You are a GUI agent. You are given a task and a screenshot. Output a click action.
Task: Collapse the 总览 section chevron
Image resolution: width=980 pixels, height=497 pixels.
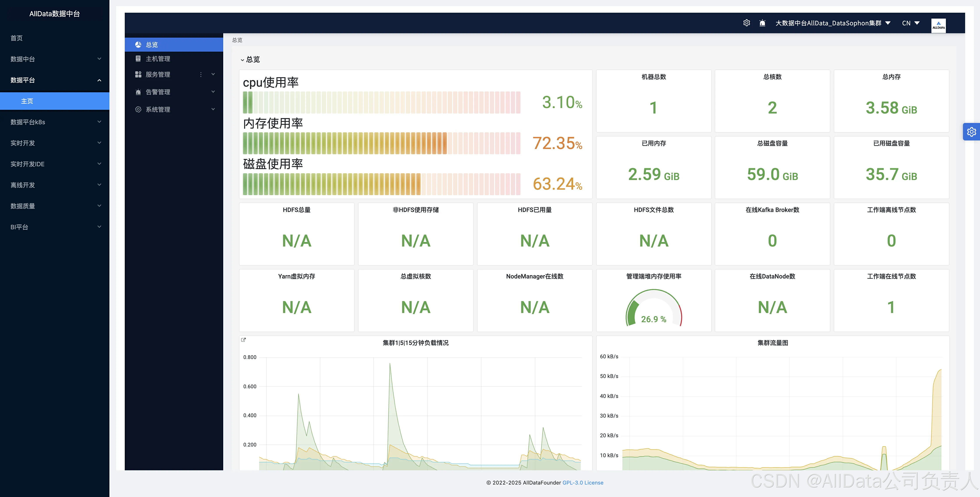[x=242, y=60]
